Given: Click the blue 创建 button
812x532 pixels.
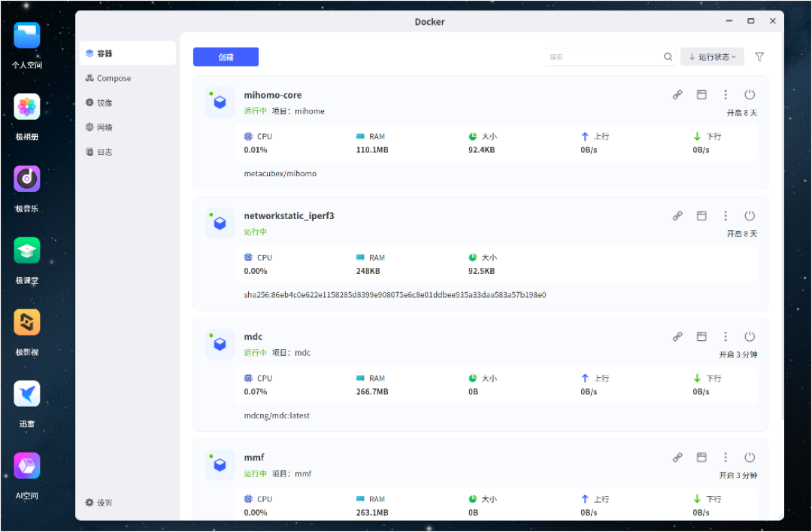Looking at the screenshot, I should click(x=226, y=57).
